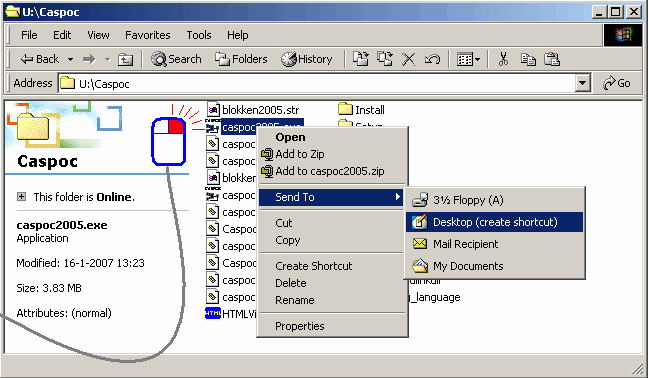Send to 3½ Floppy (A)
The width and height of the screenshot is (648, 378).
coord(494,200)
